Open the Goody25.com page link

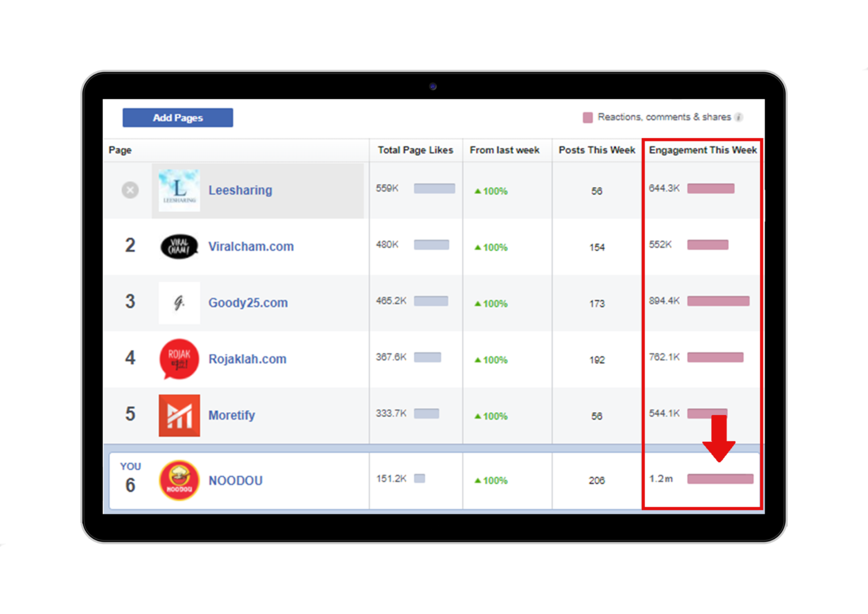248,303
